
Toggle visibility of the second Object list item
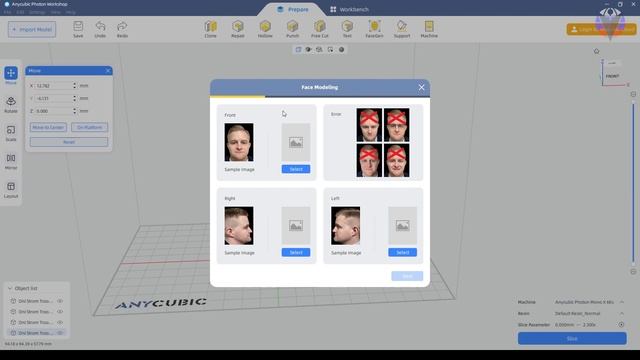tap(60, 311)
